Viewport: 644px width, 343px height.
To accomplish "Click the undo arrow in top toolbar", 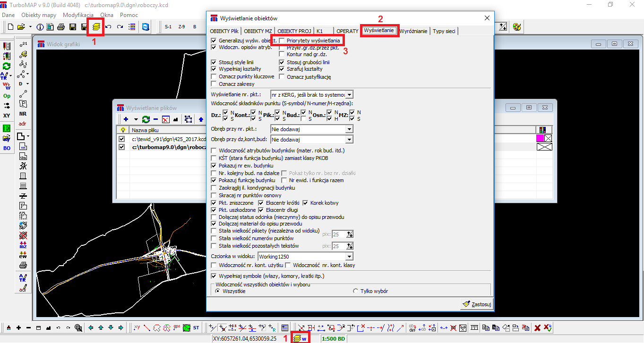I will pos(108,27).
